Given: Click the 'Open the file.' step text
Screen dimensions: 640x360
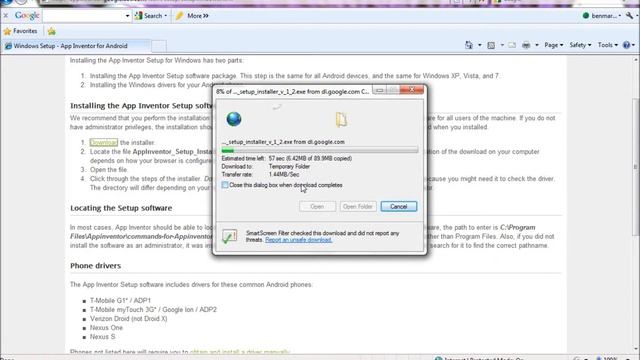Looking at the screenshot, I should click(109, 169).
